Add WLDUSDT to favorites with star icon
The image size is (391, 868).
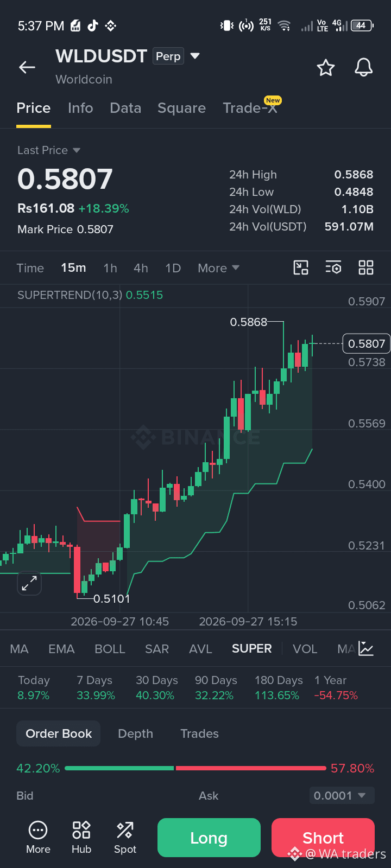pyautogui.click(x=326, y=68)
